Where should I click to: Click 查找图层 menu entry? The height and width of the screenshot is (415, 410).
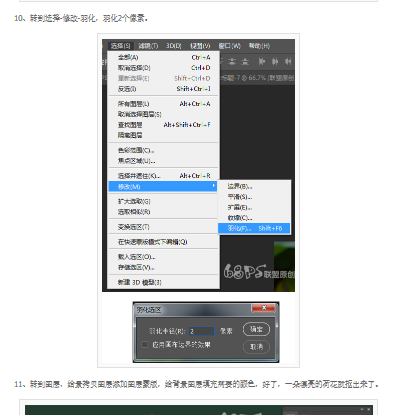[x=164, y=125]
